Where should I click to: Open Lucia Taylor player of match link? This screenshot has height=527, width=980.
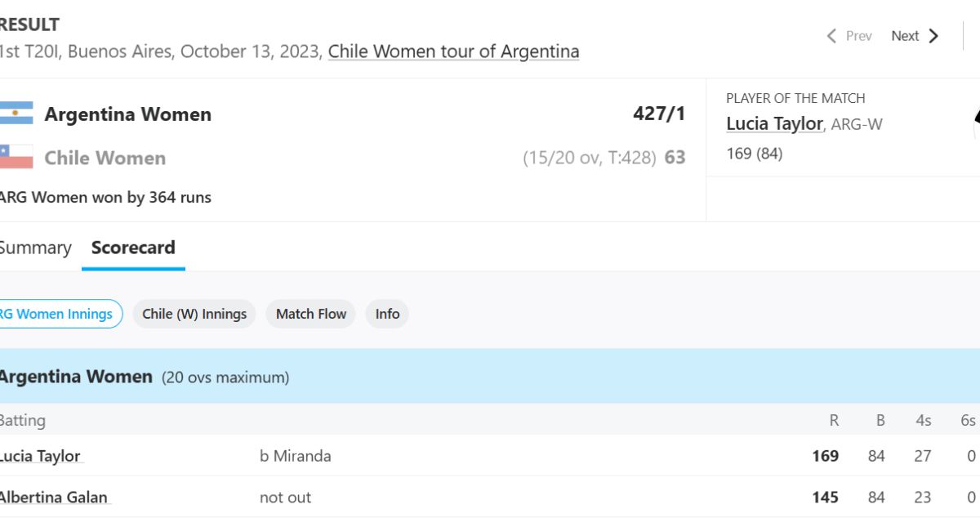click(x=774, y=123)
